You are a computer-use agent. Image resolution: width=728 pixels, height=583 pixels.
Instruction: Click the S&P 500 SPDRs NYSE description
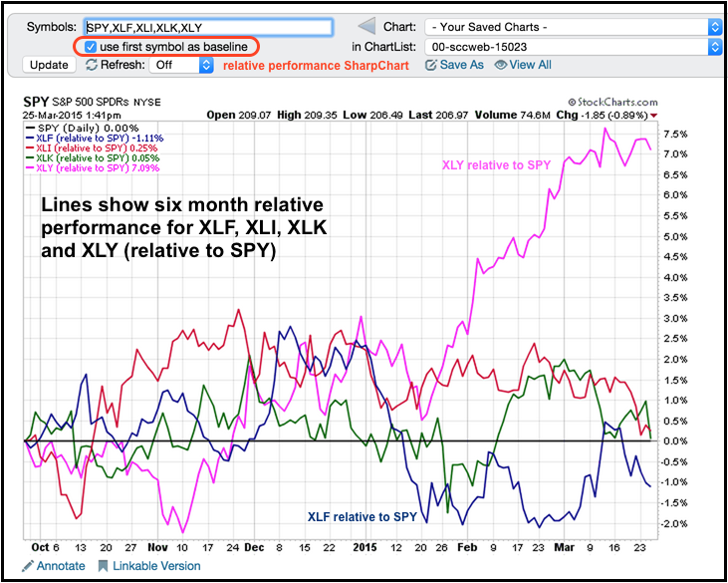tap(107, 103)
